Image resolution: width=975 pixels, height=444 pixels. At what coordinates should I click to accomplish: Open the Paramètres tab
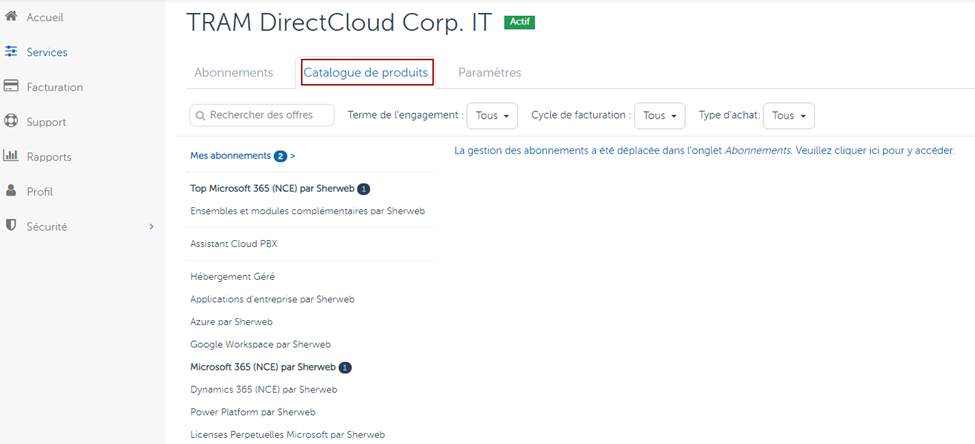[x=489, y=73]
